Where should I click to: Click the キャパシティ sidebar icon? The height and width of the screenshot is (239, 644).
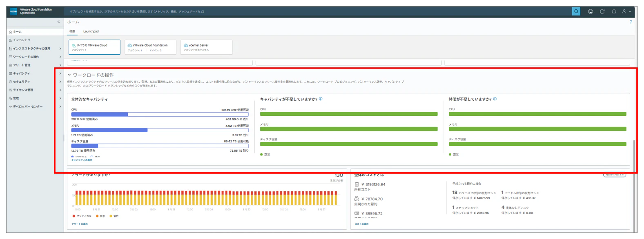point(11,73)
